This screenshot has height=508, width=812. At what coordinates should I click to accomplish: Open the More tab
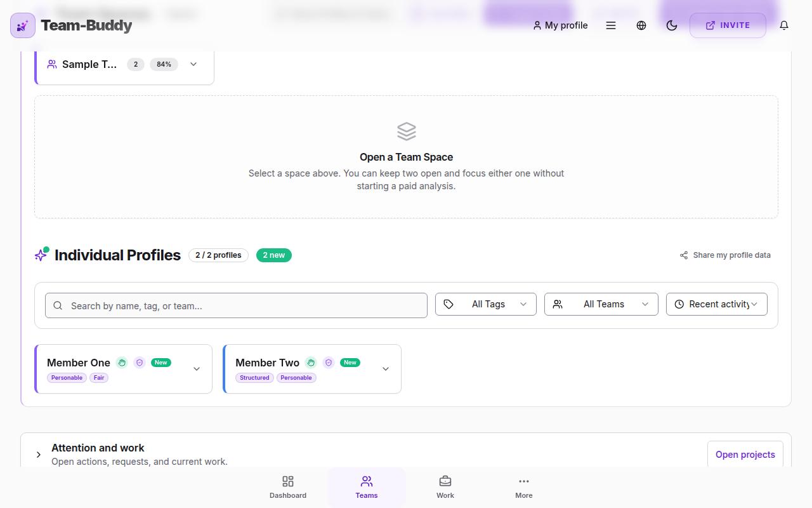click(524, 487)
